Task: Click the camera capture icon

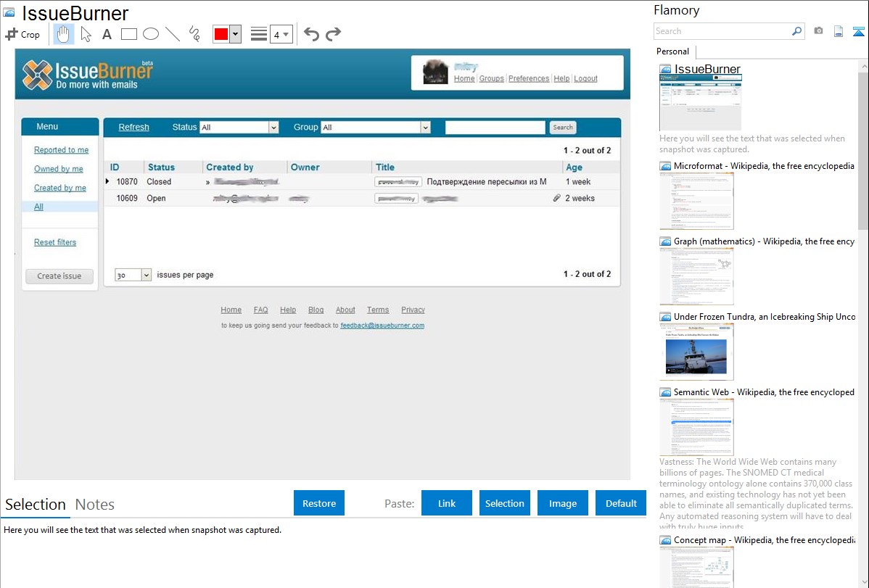Action: pos(818,31)
